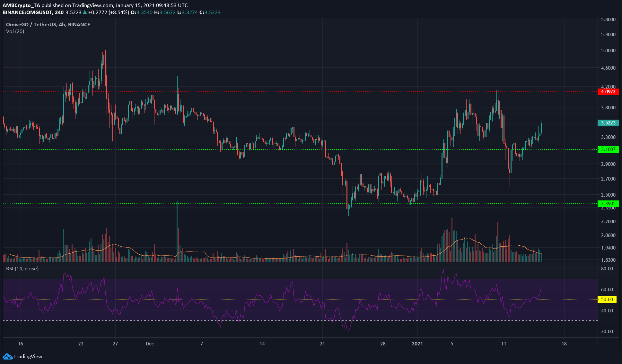Select the green 3.1007 support price label
The image size is (622, 364).
point(608,149)
